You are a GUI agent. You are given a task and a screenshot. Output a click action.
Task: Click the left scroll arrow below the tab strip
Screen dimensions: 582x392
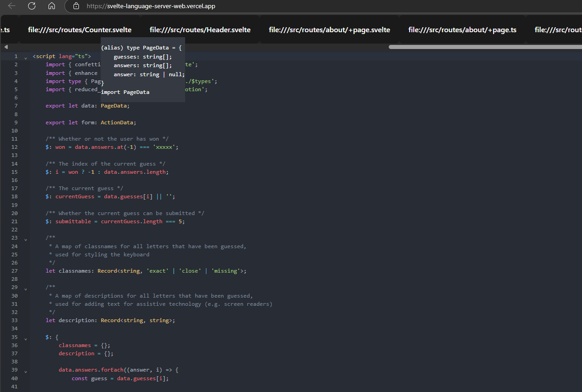tap(6, 46)
